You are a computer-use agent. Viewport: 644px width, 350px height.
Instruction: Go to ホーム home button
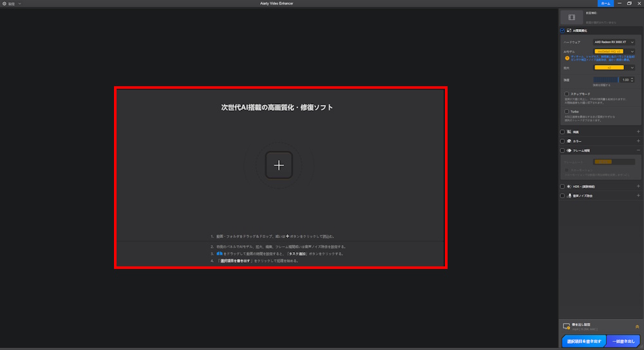[x=605, y=3]
